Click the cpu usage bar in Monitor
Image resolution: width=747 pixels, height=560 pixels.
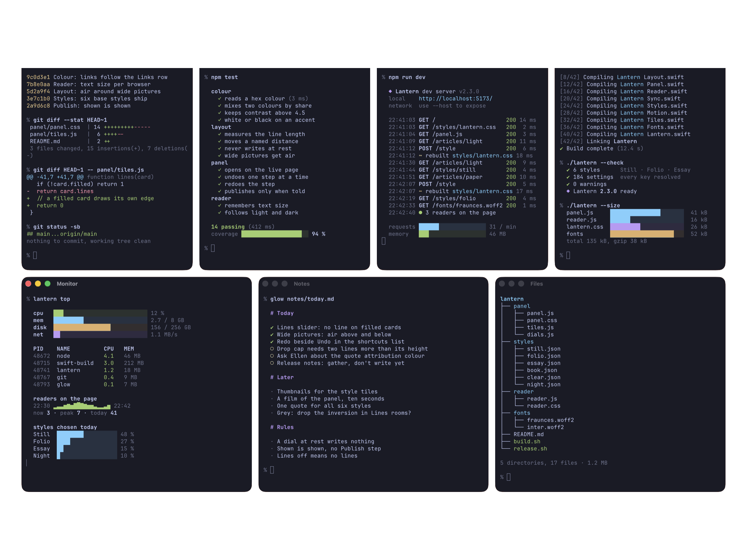100,313
